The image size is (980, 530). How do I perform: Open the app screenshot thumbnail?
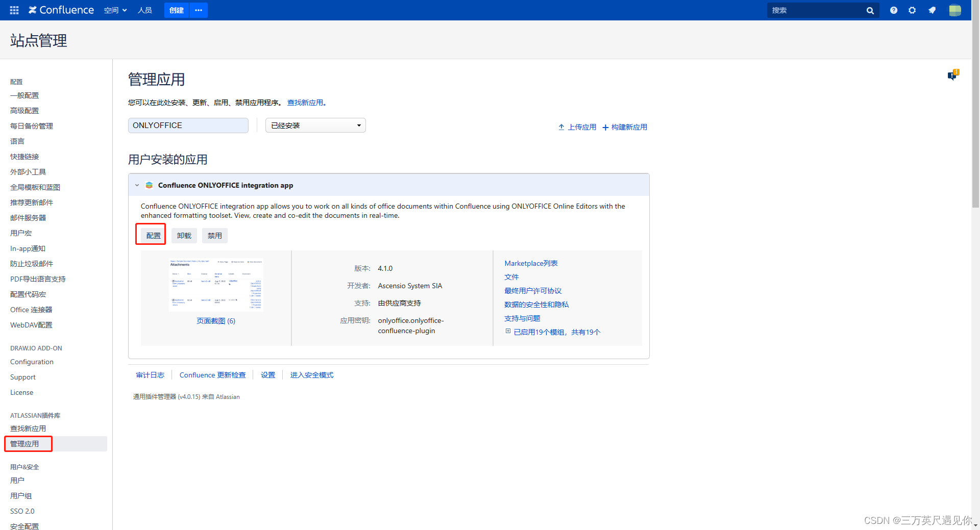tap(216, 285)
